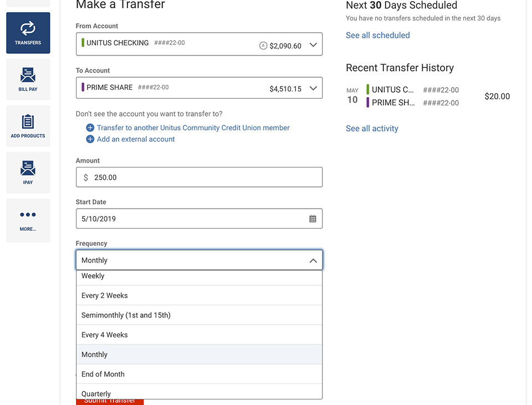Open the May 10 recent transfer entry
The image size is (532, 405).
pyautogui.click(x=428, y=96)
